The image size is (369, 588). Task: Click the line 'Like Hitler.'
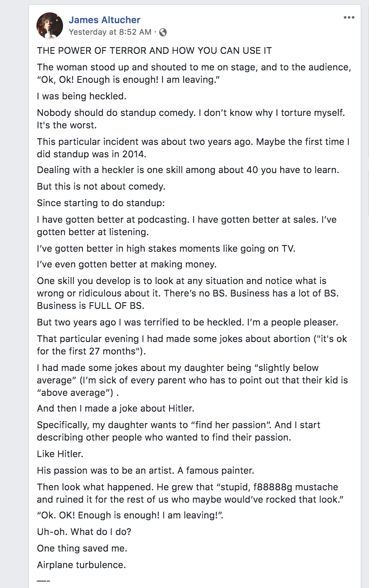pos(60,454)
